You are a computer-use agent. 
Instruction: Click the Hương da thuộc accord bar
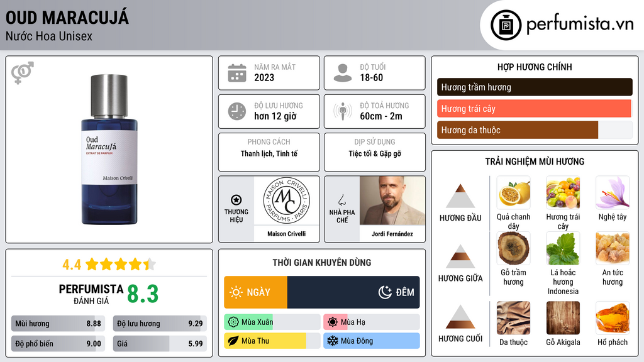(x=535, y=130)
